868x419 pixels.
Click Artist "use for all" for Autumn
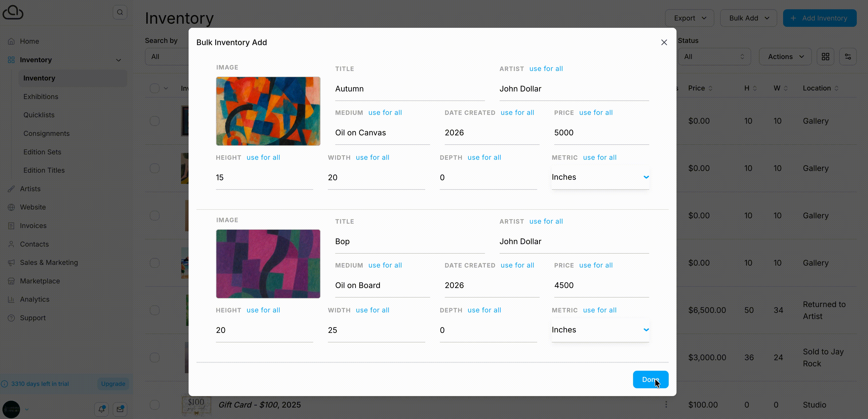tap(546, 69)
